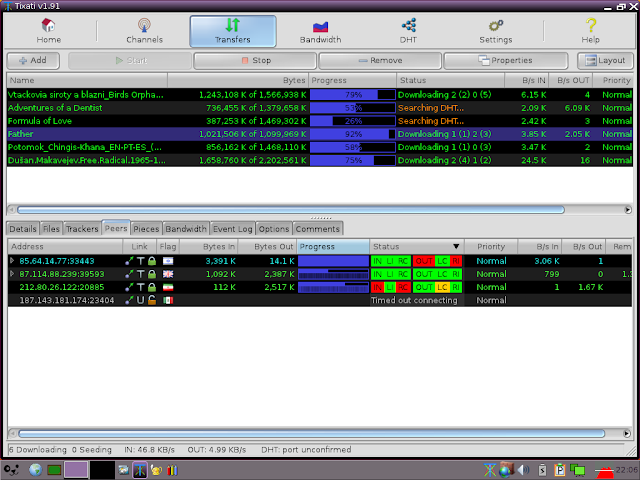Click the Add transfer button
The width and height of the screenshot is (640, 480).
(x=33, y=60)
